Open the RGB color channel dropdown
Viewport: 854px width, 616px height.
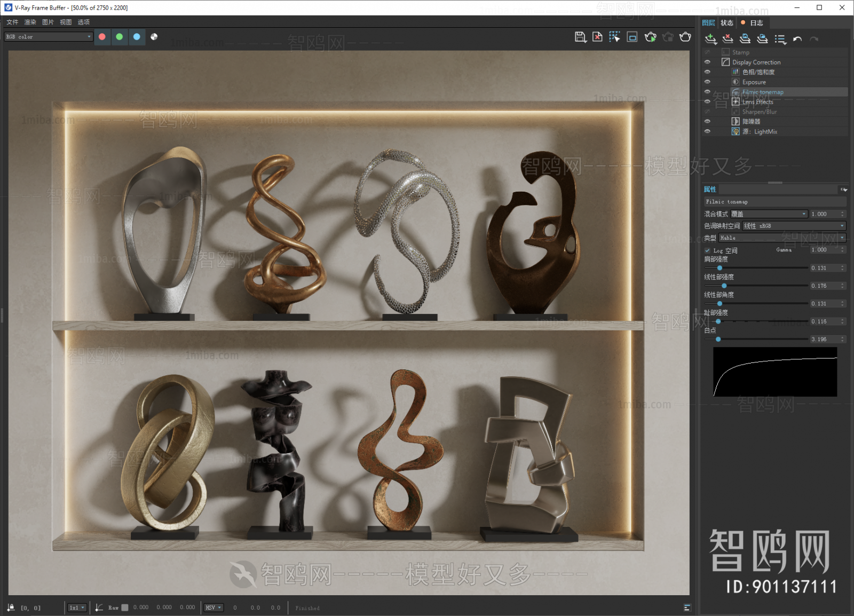click(49, 37)
